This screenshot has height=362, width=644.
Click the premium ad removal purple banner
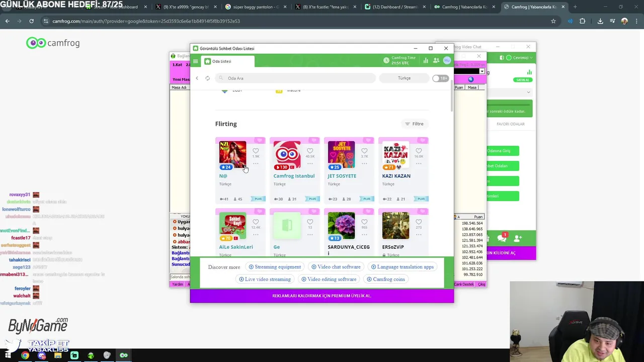coord(321,296)
